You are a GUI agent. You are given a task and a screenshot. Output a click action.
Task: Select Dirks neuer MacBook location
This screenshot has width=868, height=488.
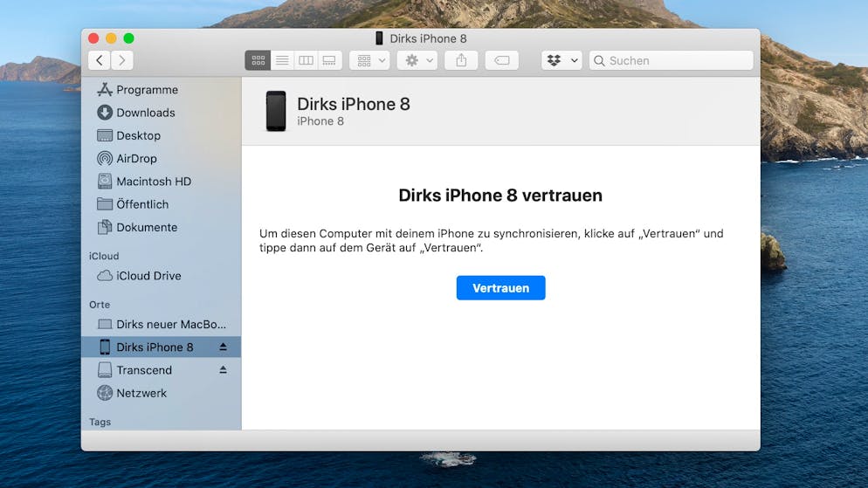click(x=161, y=324)
